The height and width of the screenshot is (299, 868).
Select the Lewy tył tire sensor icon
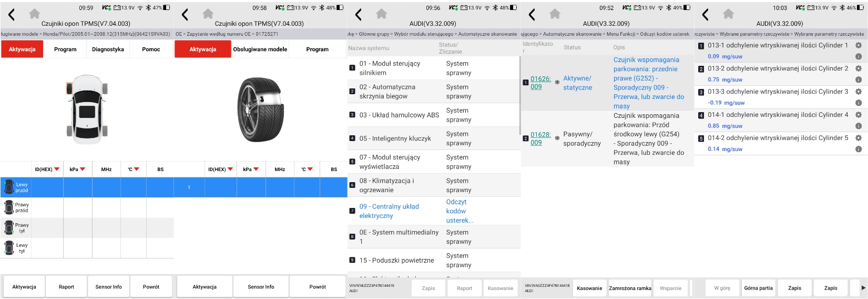click(9, 248)
